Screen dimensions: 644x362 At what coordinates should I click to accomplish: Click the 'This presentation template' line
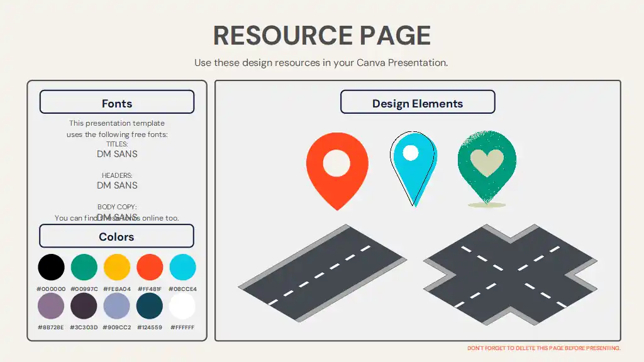(x=116, y=123)
